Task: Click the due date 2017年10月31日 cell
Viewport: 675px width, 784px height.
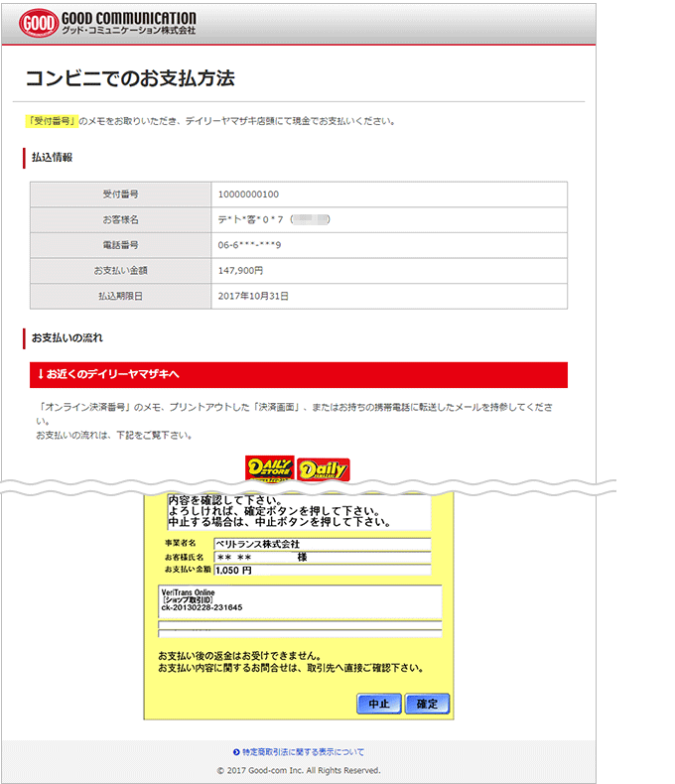Action: [389, 296]
